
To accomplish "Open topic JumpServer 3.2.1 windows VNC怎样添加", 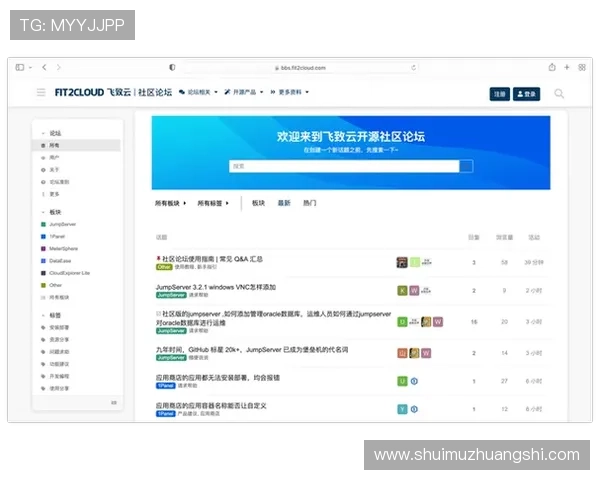I will (x=216, y=287).
